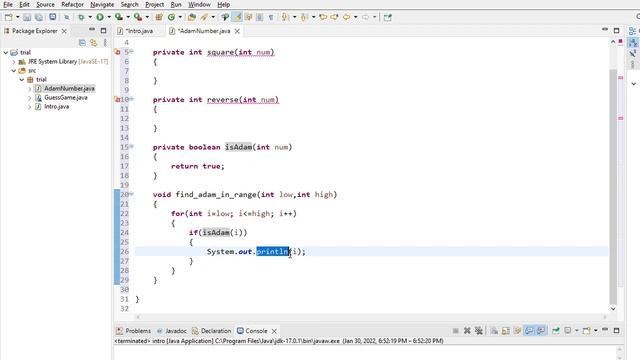This screenshot has height=360, width=640.
Task: Open Display Selected Console dropdown arrow
Action: (577, 331)
